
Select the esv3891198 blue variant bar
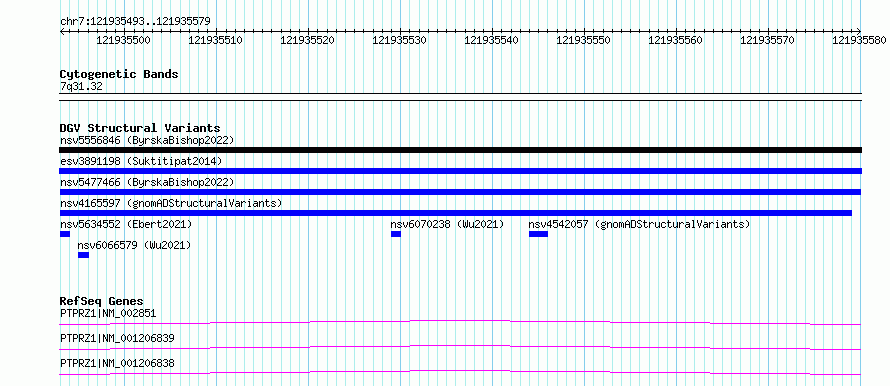pyautogui.click(x=460, y=171)
